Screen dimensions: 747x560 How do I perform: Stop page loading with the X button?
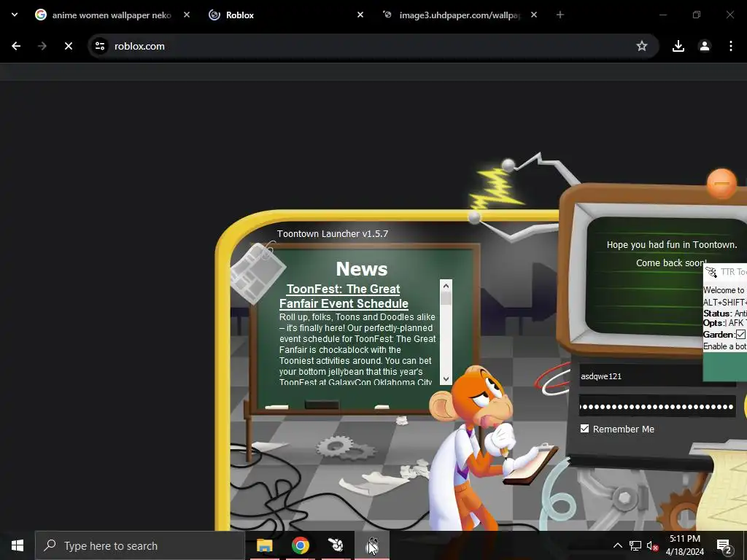tap(69, 46)
